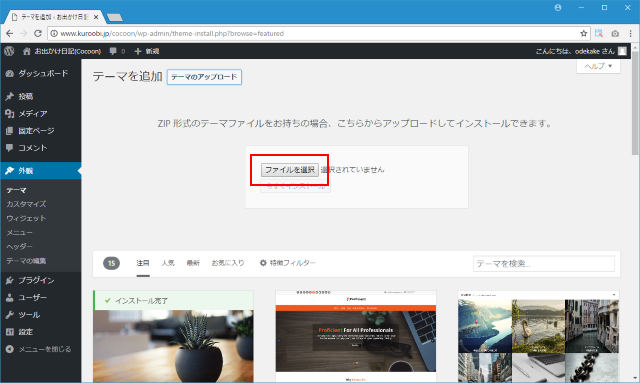Click the ファイルを選択 file button
The width and height of the screenshot is (640, 383).
click(290, 170)
